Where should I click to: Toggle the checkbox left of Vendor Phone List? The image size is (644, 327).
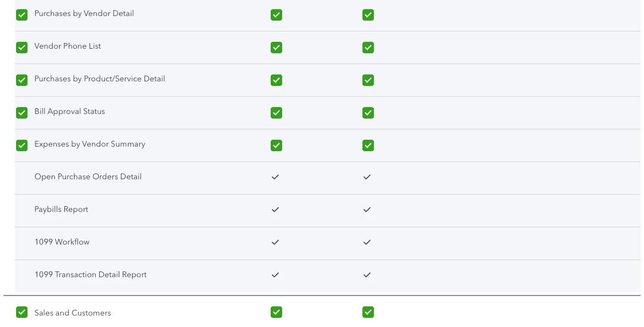click(x=22, y=48)
